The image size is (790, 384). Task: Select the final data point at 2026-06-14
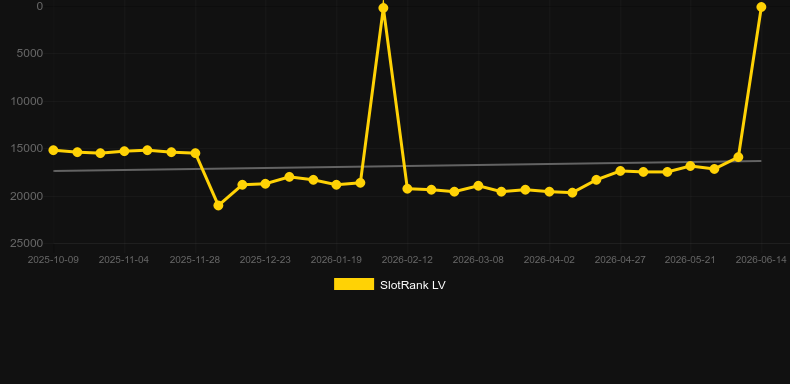[x=761, y=7]
